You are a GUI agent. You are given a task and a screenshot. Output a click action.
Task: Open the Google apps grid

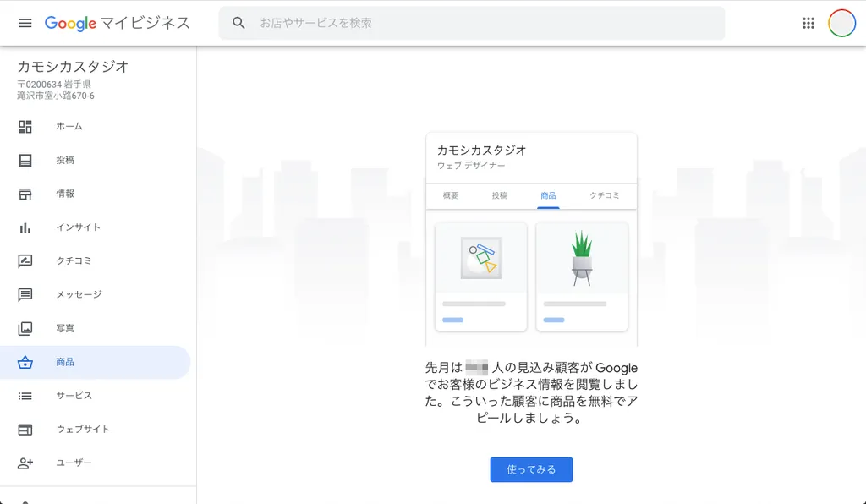808,23
